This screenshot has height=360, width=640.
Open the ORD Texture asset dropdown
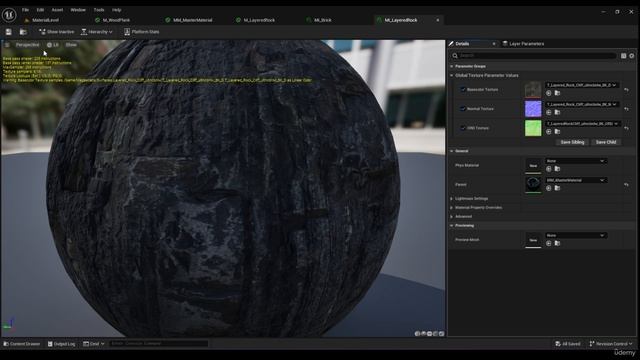[x=582, y=123]
